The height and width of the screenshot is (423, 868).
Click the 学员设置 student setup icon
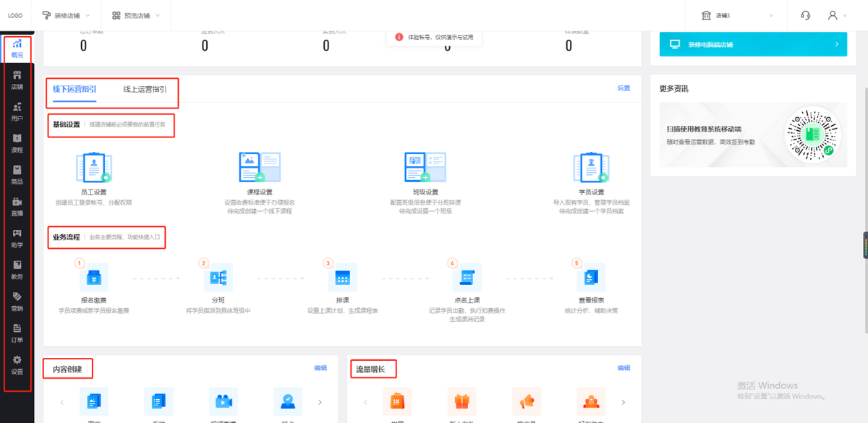pyautogui.click(x=591, y=167)
